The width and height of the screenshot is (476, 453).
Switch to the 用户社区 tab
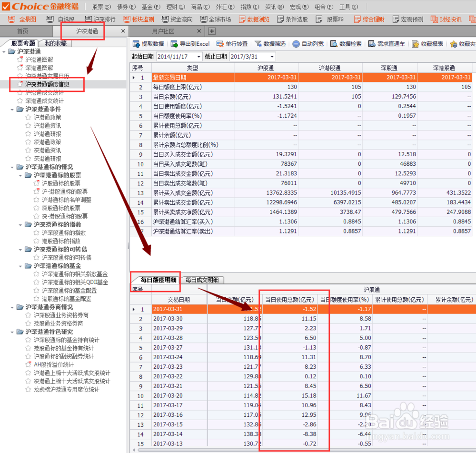click(x=163, y=31)
